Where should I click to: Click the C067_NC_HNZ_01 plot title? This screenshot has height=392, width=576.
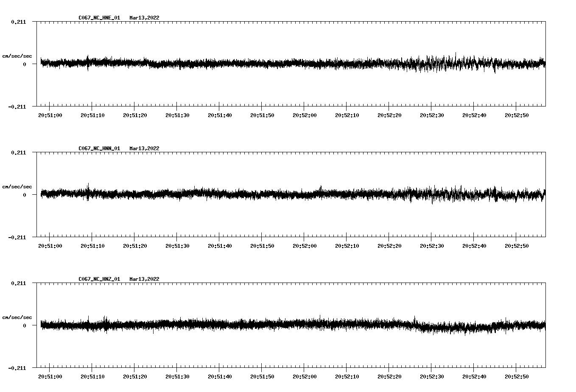[99, 279]
